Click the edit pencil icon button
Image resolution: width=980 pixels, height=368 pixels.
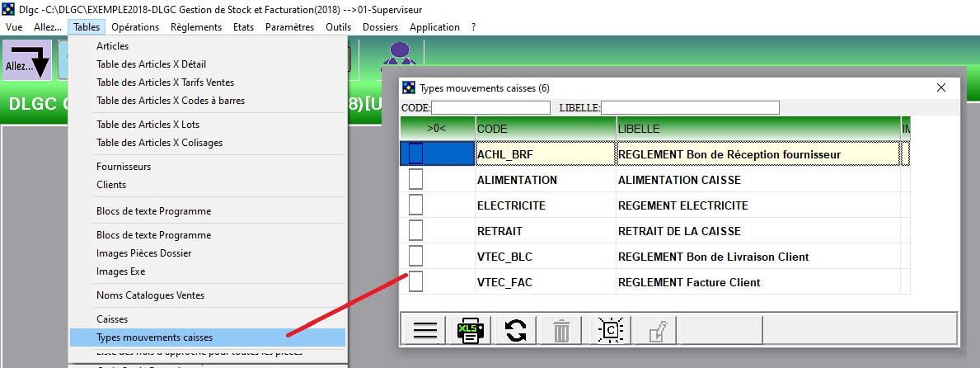coord(656,330)
